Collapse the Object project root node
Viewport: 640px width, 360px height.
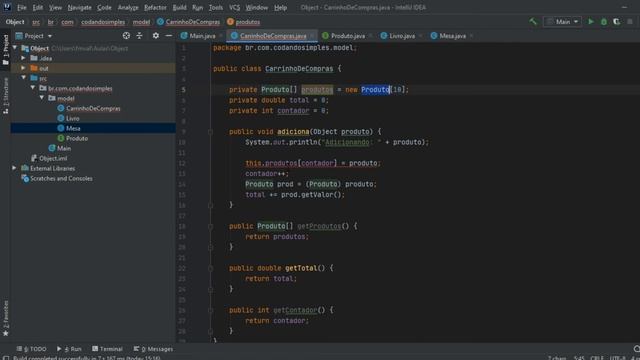tap(15, 48)
